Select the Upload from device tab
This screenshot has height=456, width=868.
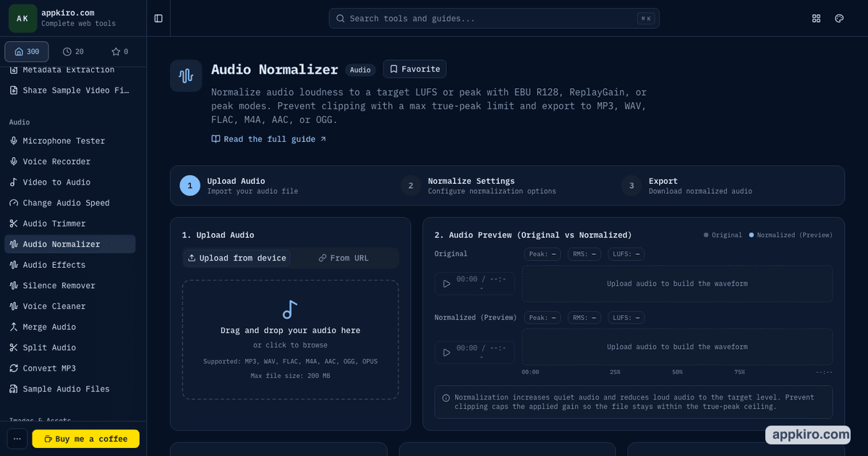[237, 258]
